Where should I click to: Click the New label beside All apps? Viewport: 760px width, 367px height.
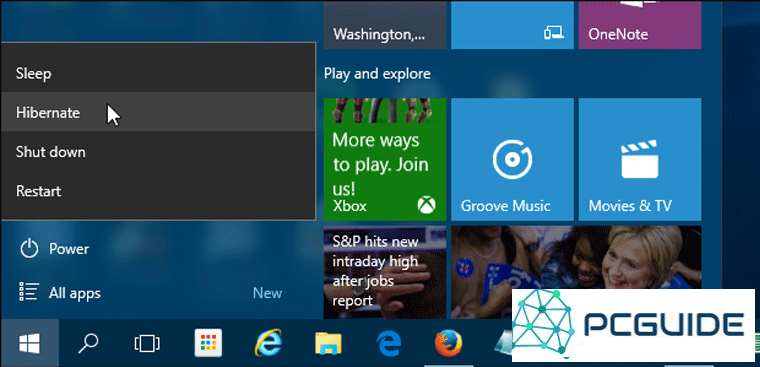tap(267, 293)
